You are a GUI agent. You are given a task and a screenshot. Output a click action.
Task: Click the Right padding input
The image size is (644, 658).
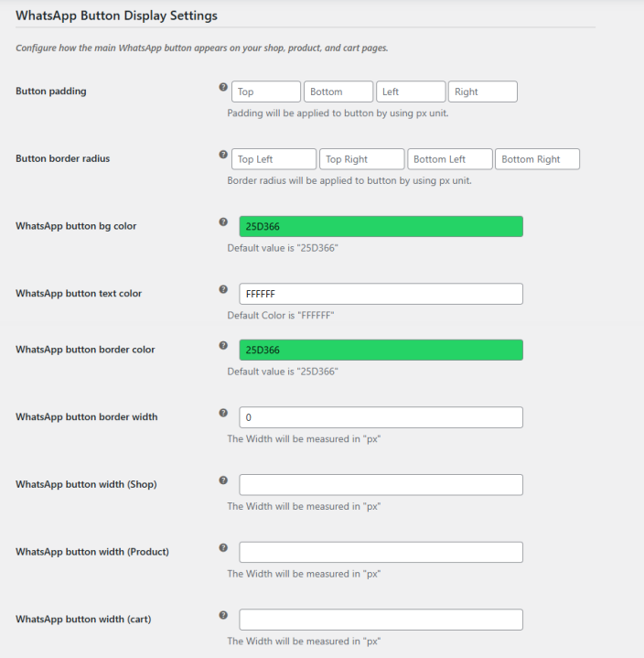click(x=483, y=92)
